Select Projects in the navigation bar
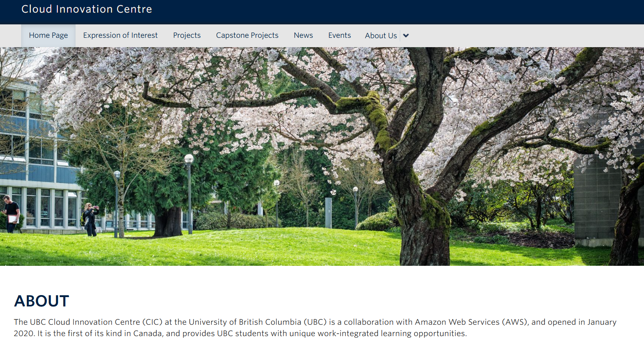Viewport: 644px width, 341px height. [187, 35]
